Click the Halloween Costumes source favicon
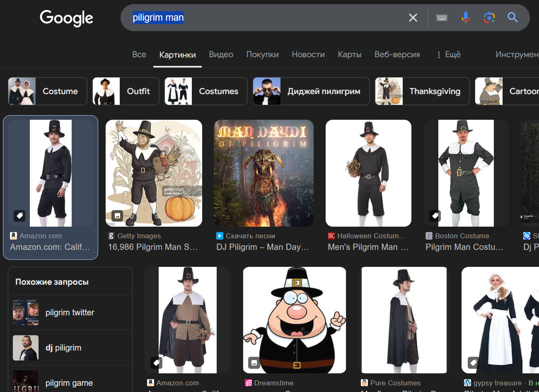The height and width of the screenshot is (392, 539). tap(331, 236)
